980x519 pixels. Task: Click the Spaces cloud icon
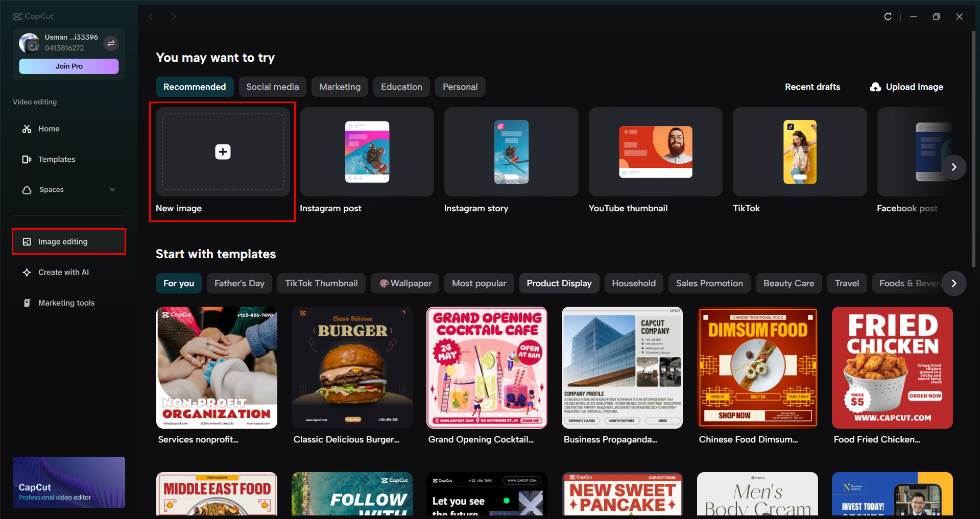[27, 189]
